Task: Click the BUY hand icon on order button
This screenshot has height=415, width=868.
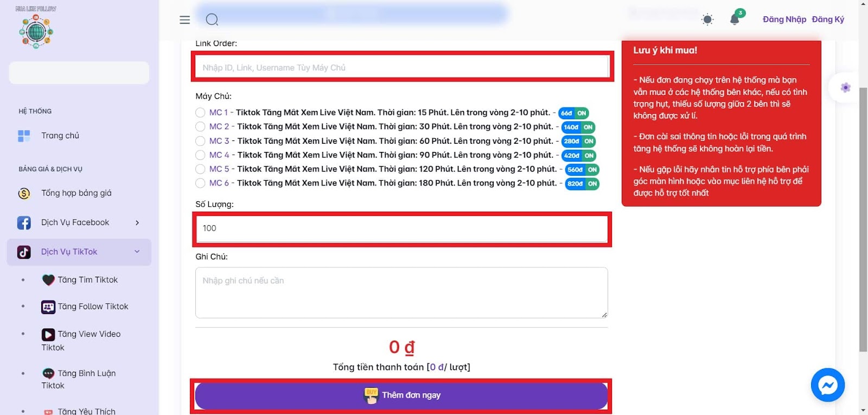Action: pyautogui.click(x=371, y=395)
